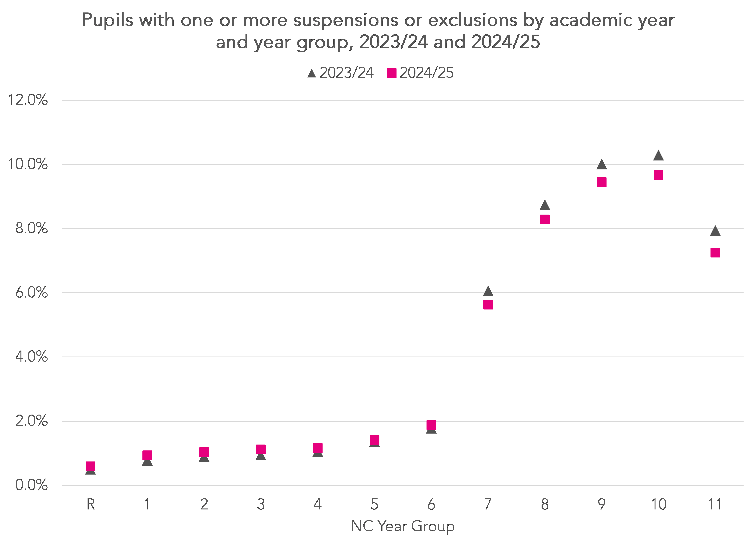Click the x-axis label 5
This screenshot has height=549, width=756.
(374, 504)
